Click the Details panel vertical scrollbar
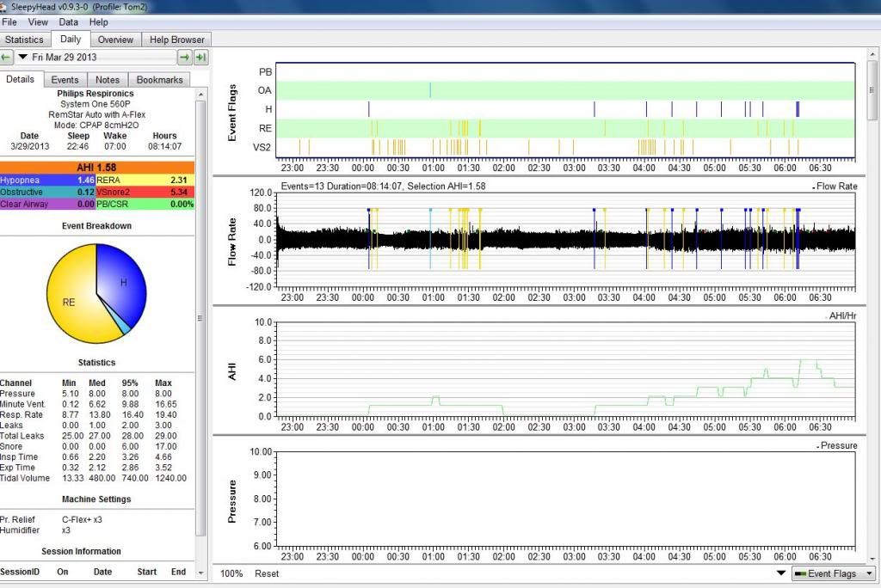Image resolution: width=881 pixels, height=588 pixels. click(201, 318)
